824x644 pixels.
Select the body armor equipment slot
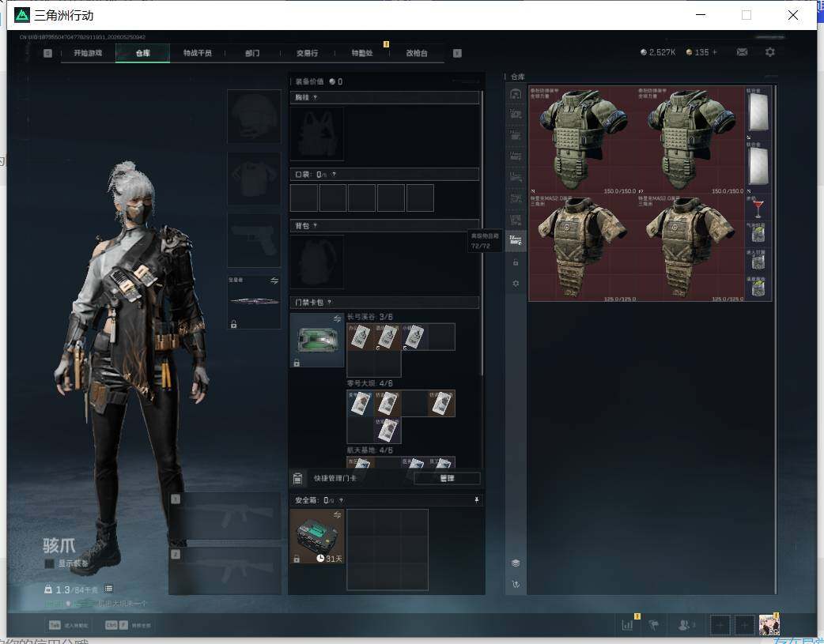click(254, 179)
